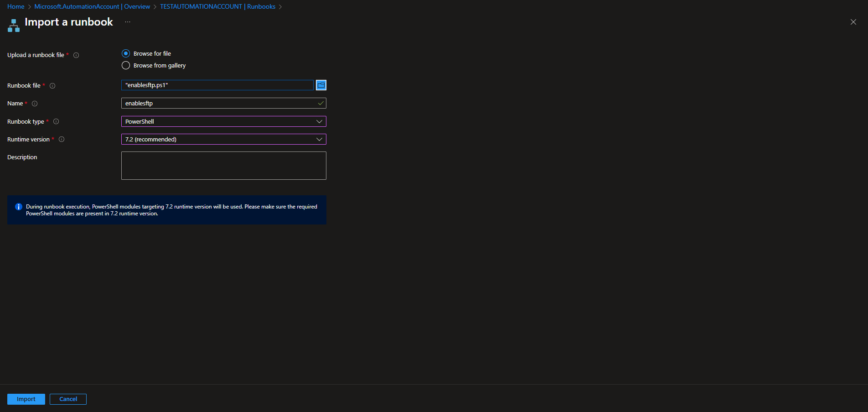Screen dimensions: 868x412
Task: Click the Name field containing enablesftp
Action: (224, 103)
